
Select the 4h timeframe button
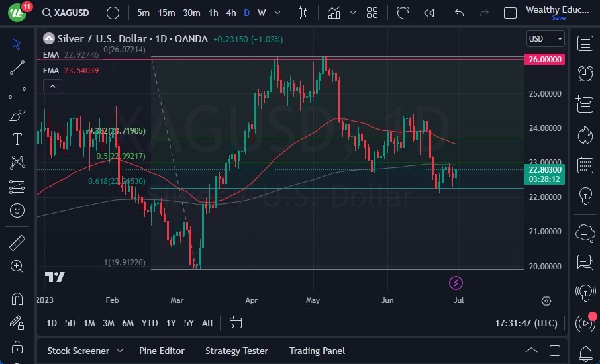[x=230, y=13]
